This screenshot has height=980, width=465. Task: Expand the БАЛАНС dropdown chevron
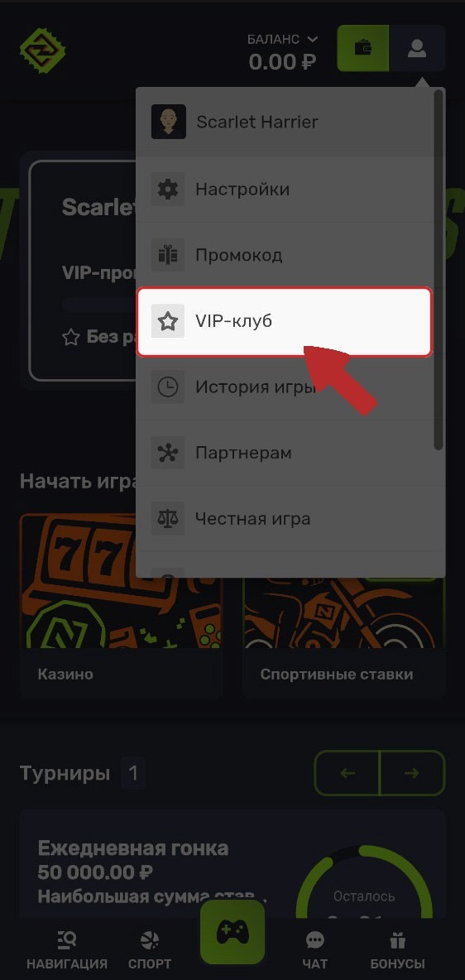(x=313, y=40)
